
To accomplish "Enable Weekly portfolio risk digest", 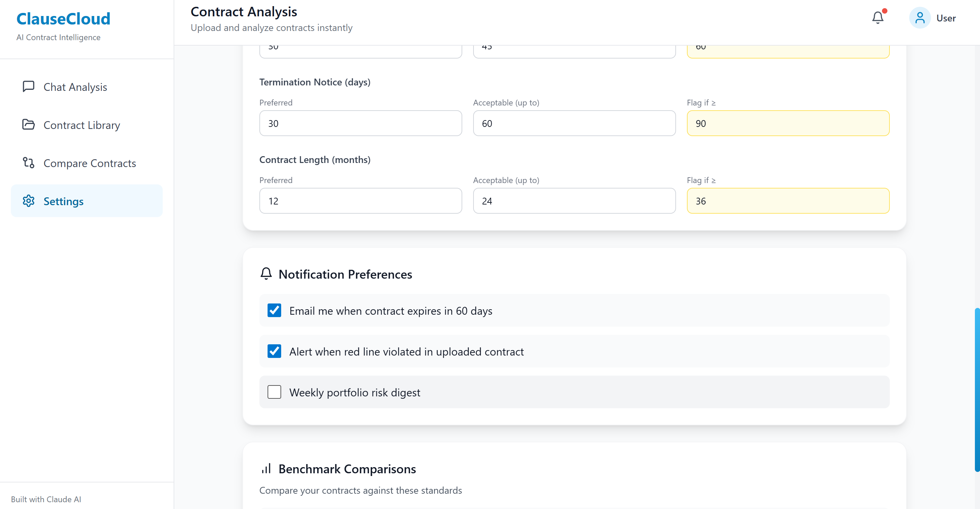I will 274,392.
